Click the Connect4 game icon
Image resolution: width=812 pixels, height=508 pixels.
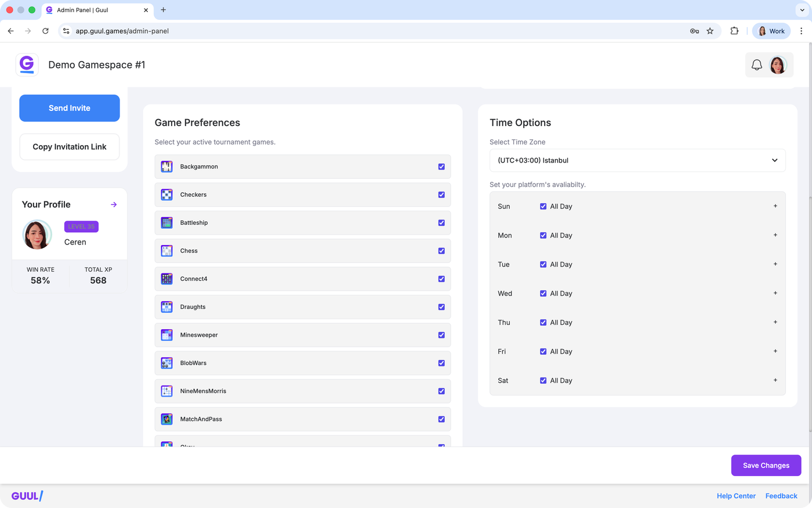point(167,279)
